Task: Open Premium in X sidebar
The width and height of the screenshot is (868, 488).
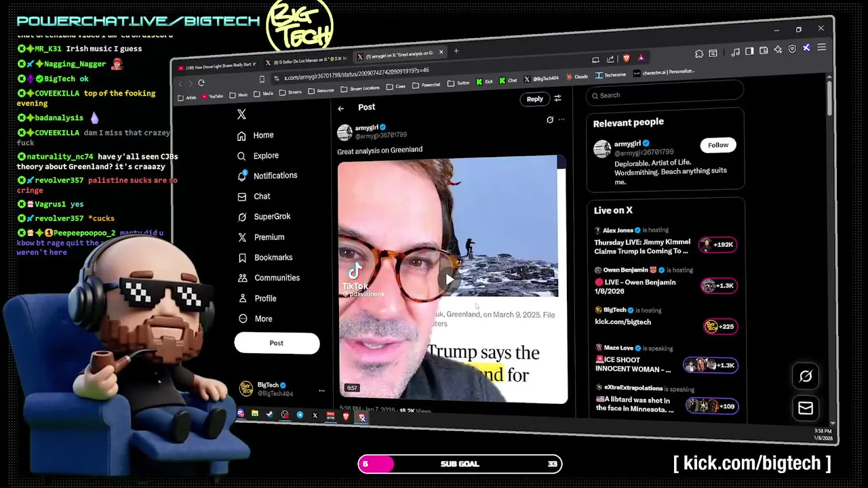Action: pyautogui.click(x=261, y=237)
